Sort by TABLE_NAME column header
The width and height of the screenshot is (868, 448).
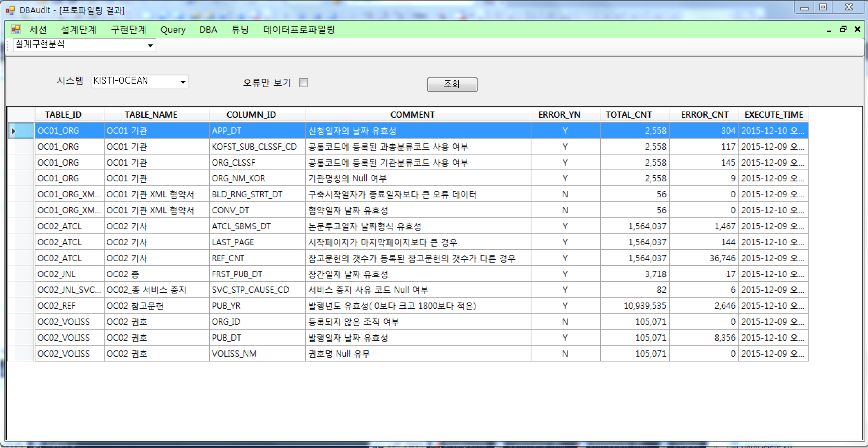156,115
